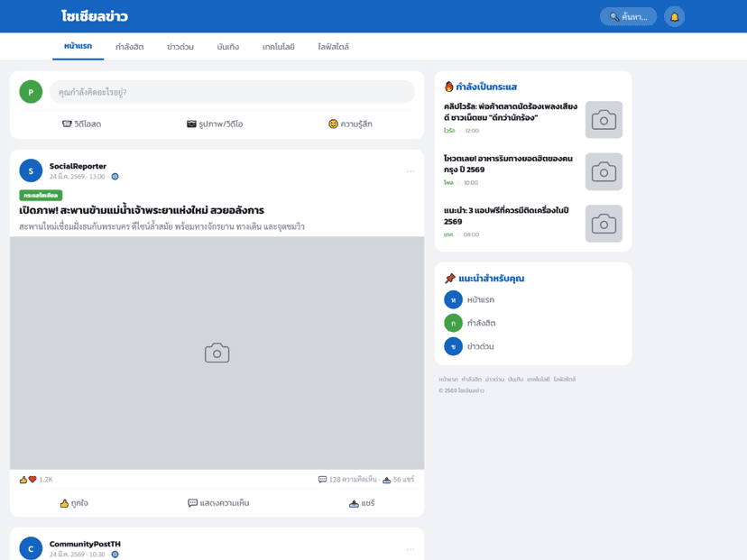Image resolution: width=747 pixels, height=560 pixels.
Task: Click the footer กำลังฮิต link
Action: pos(472,380)
